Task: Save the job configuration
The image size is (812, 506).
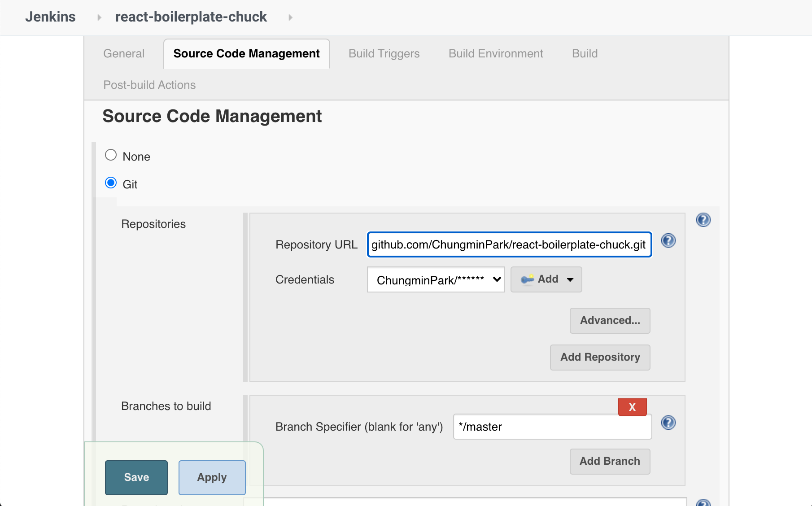Action: click(x=136, y=477)
